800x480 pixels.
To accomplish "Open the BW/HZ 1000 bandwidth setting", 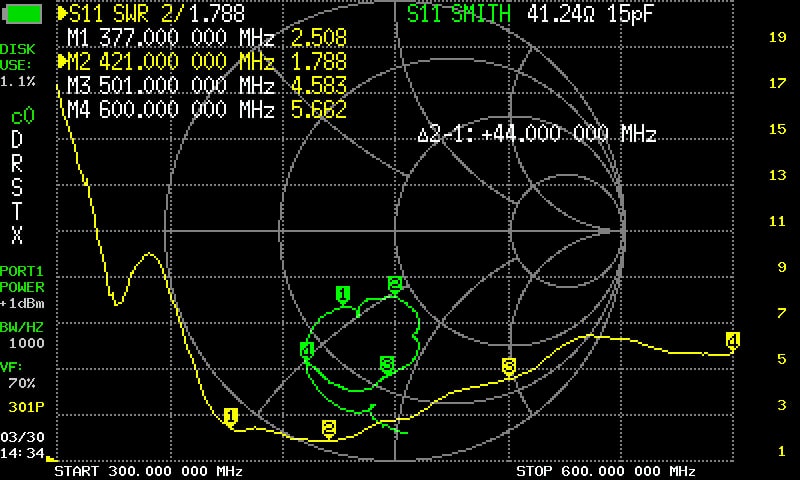I will pyautogui.click(x=23, y=334).
